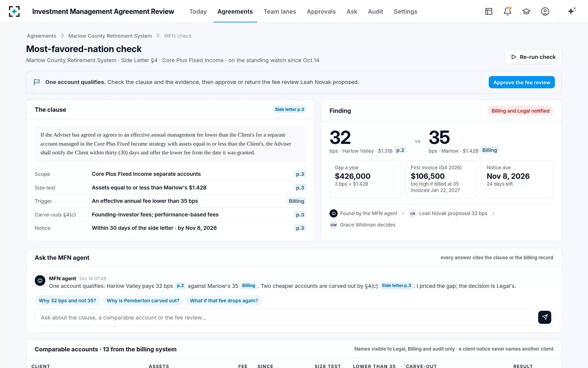This screenshot has width=588, height=368.
Task: Open the Billing citation on the Trigger row
Action: pos(296,201)
